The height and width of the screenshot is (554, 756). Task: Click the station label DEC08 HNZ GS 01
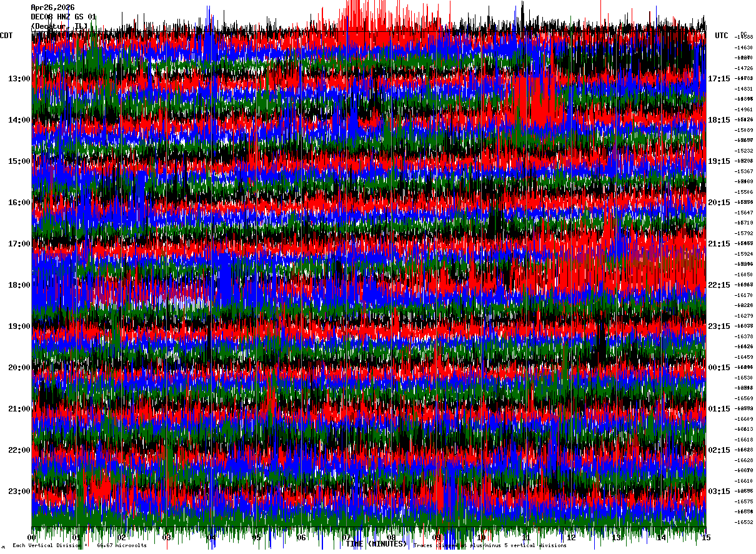click(x=63, y=17)
